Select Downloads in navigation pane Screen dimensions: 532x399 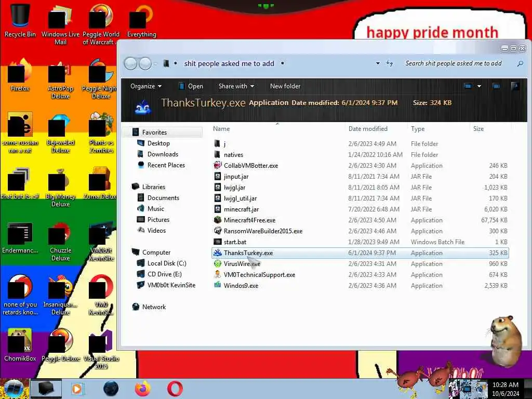click(163, 154)
